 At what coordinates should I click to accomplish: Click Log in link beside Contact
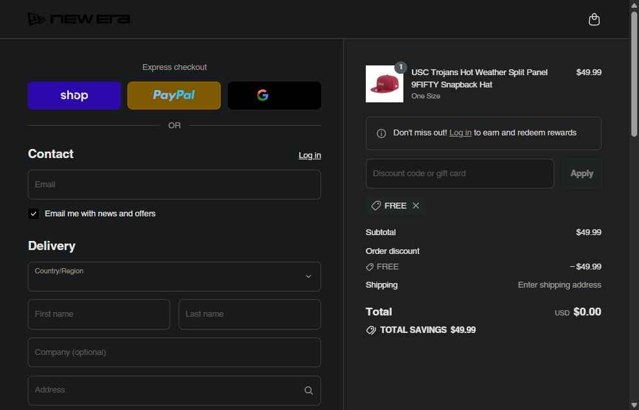tap(310, 155)
